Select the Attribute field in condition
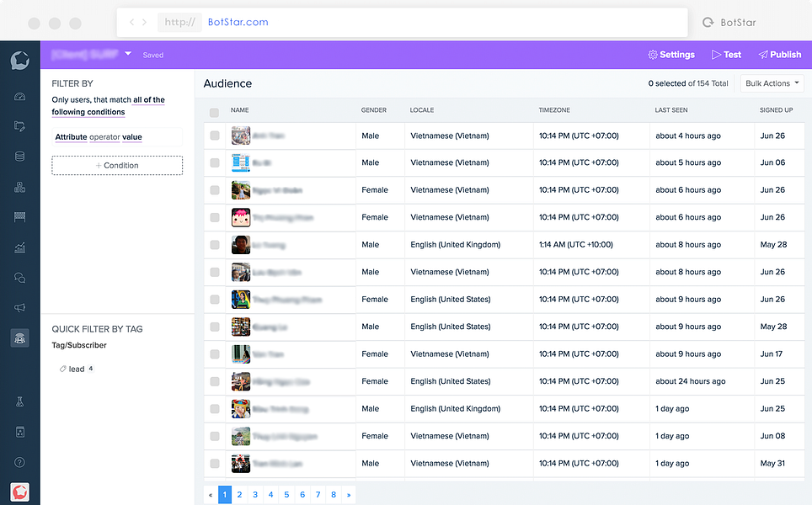The width and height of the screenshot is (812, 505). (71, 137)
